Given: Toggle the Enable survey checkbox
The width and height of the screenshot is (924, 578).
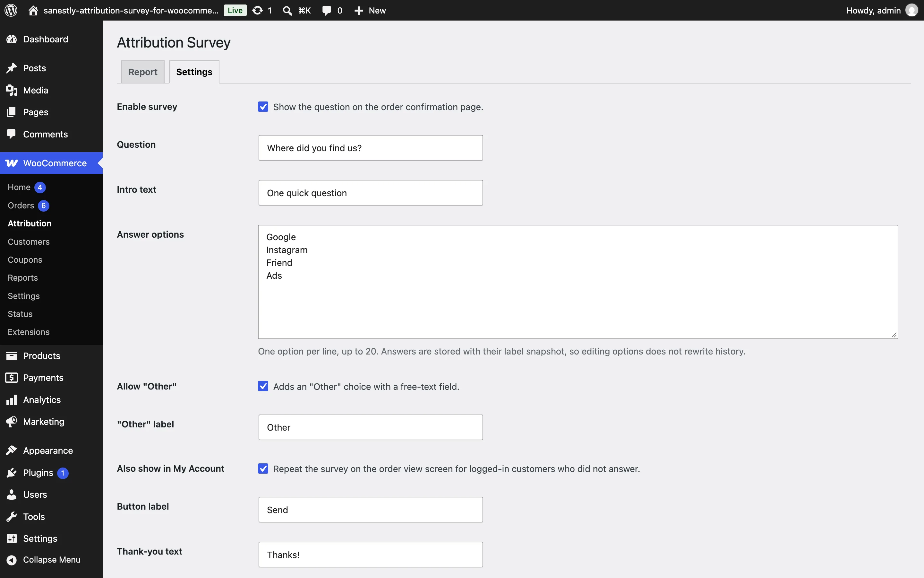Looking at the screenshot, I should click(263, 107).
